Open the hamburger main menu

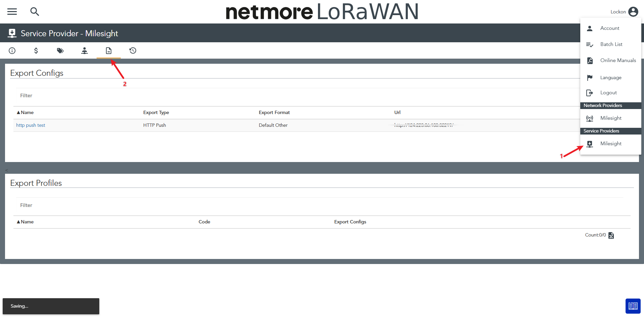coord(12,12)
